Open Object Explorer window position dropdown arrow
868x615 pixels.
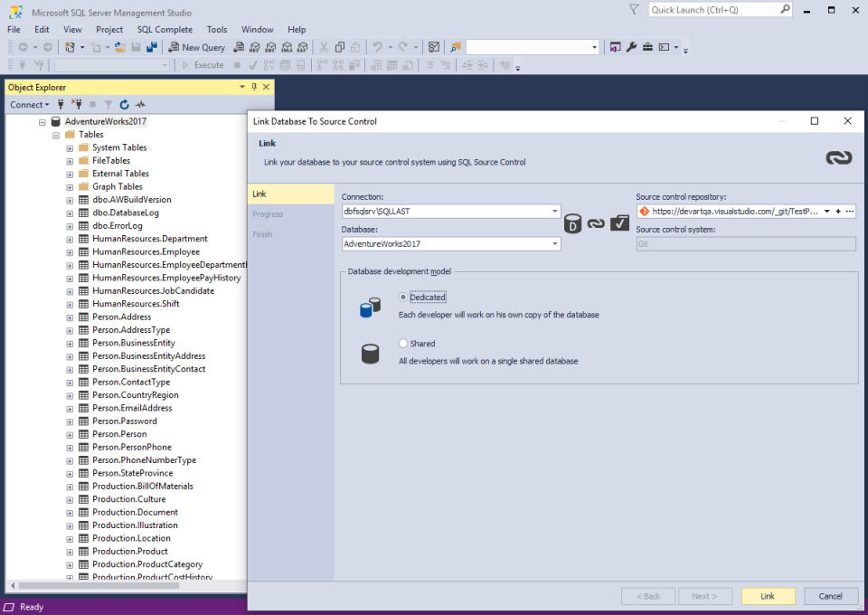[x=242, y=87]
